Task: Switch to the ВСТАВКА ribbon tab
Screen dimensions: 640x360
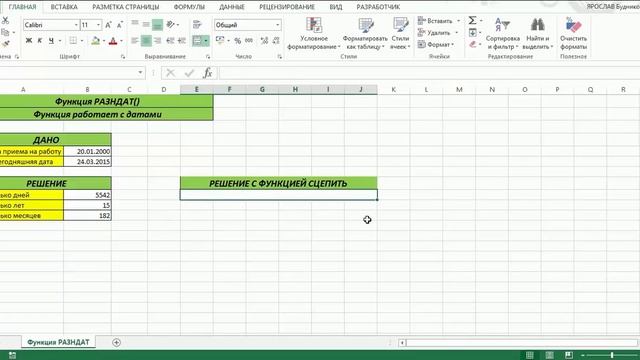Action: [64, 7]
